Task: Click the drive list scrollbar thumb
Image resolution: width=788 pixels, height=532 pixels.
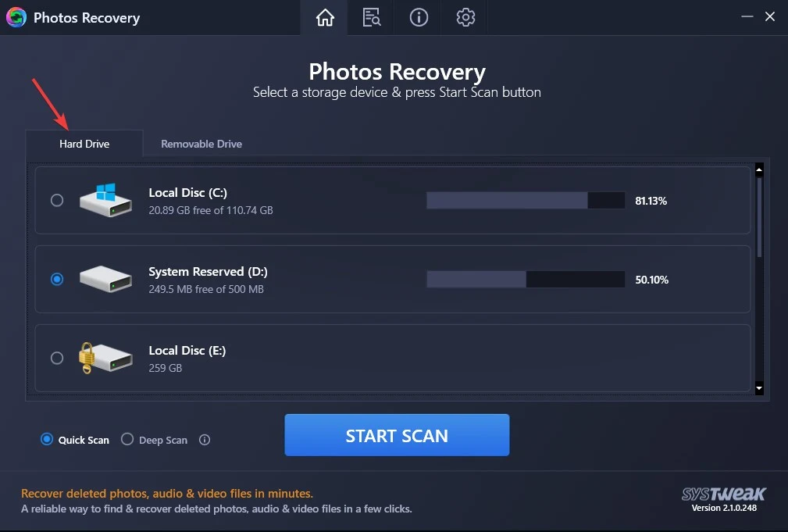Action: 759,217
